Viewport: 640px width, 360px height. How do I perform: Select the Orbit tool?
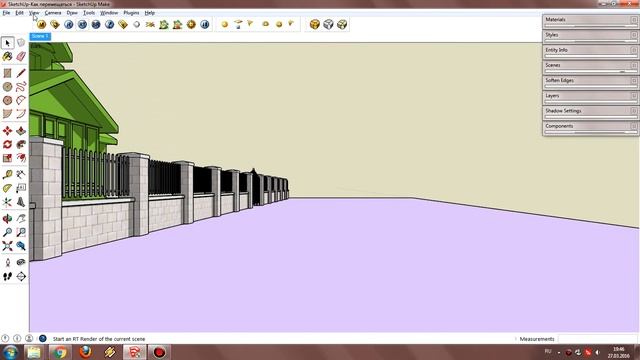(x=7, y=219)
